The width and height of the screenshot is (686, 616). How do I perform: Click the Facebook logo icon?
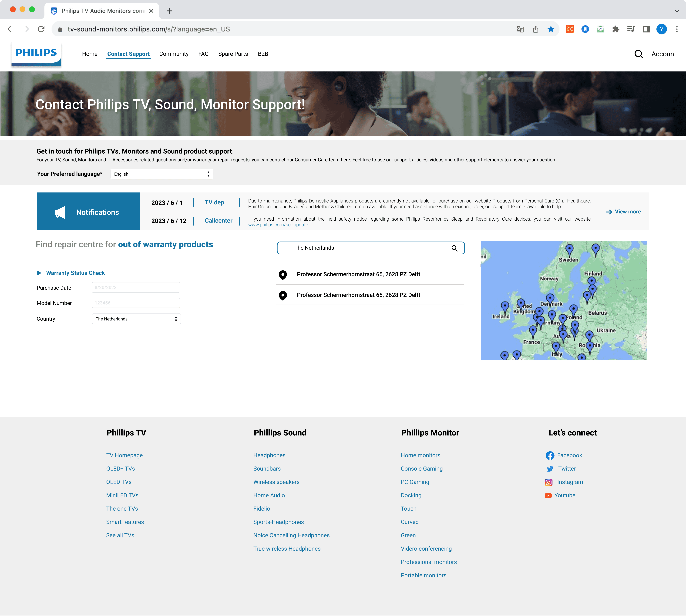tap(550, 455)
